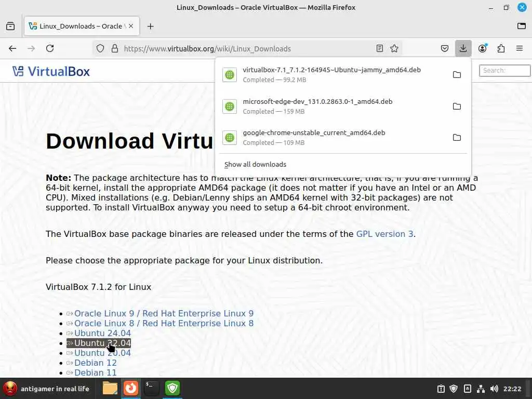The width and height of the screenshot is (532, 399).
Task: Open the Firefox View icon
Action: [x=10, y=26]
